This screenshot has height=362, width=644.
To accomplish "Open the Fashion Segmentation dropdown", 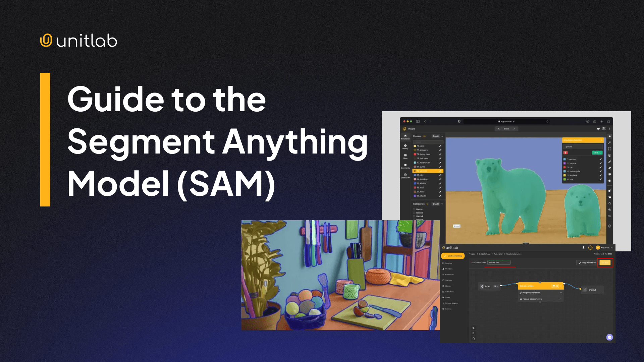I will pos(561,299).
